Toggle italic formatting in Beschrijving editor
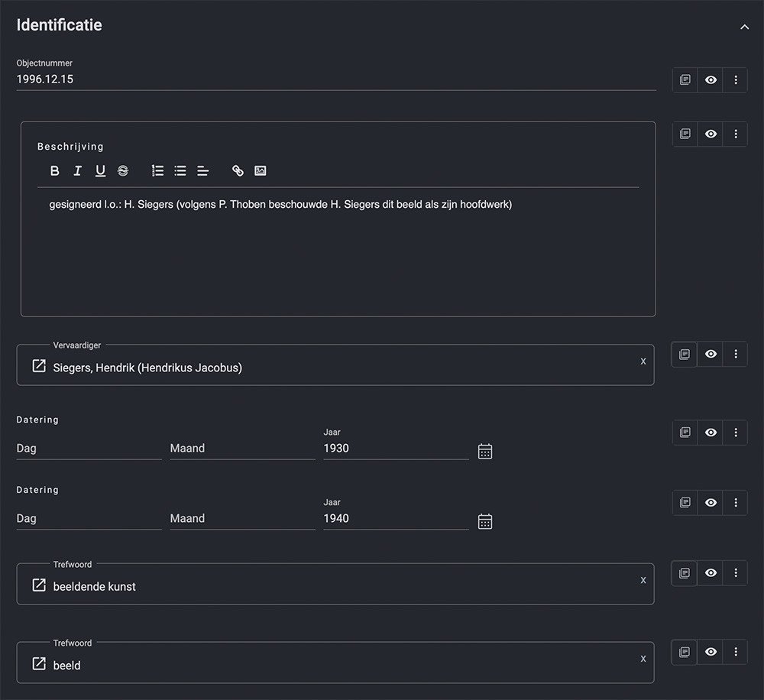The height and width of the screenshot is (700, 764). 77,170
